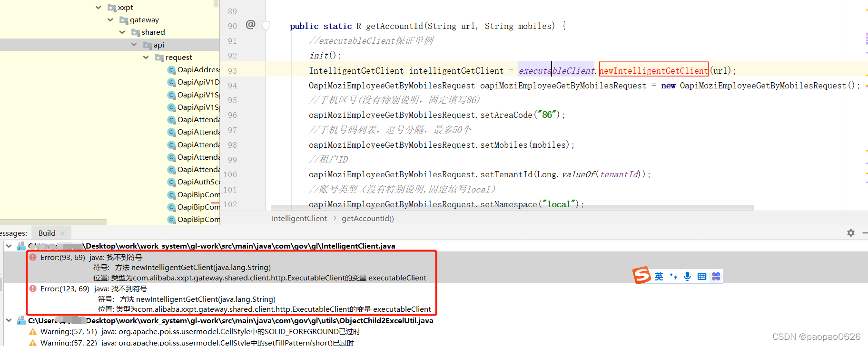
Task: Click the gateway package folder icon
Action: 124,20
